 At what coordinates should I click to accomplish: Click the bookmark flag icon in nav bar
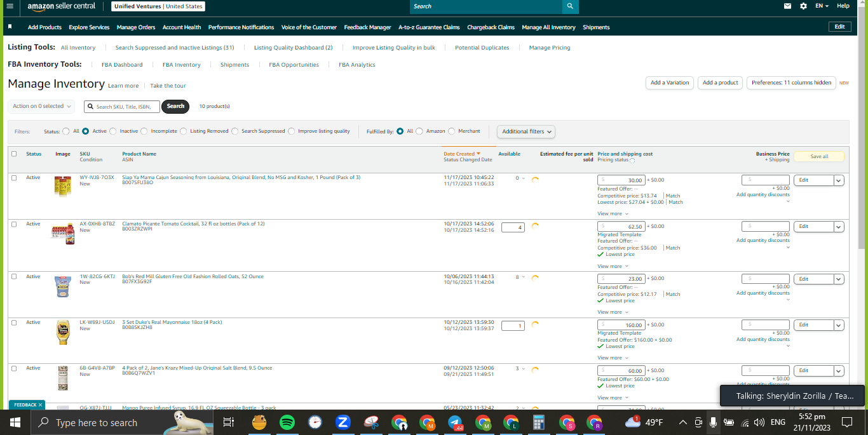[10, 27]
